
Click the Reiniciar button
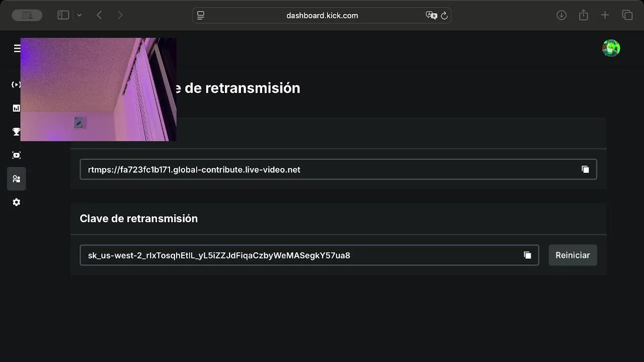(573, 255)
